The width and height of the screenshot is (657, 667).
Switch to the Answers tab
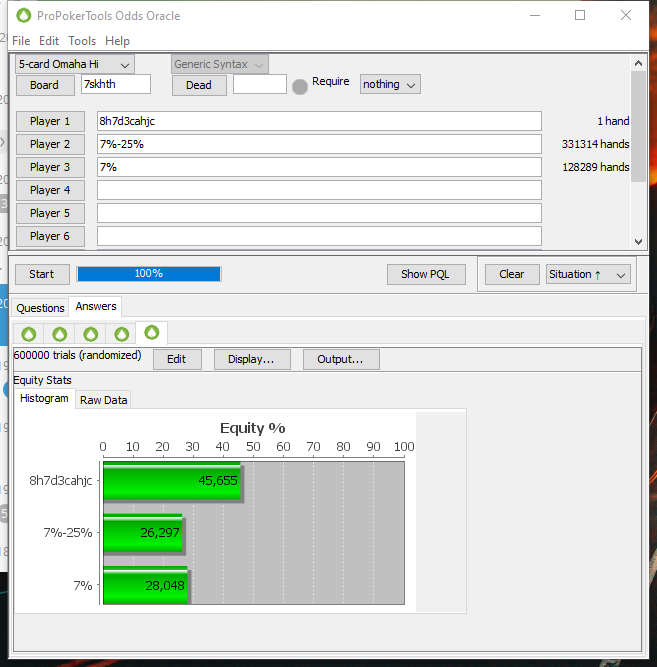point(96,306)
